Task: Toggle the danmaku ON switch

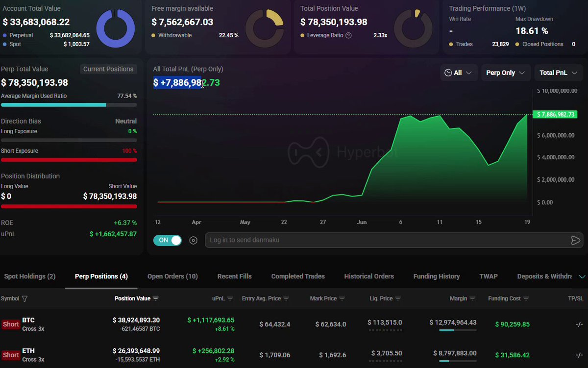Action: pyautogui.click(x=168, y=240)
